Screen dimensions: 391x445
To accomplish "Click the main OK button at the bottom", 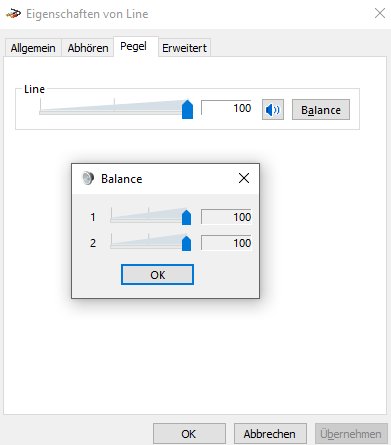I will pyautogui.click(x=189, y=434).
